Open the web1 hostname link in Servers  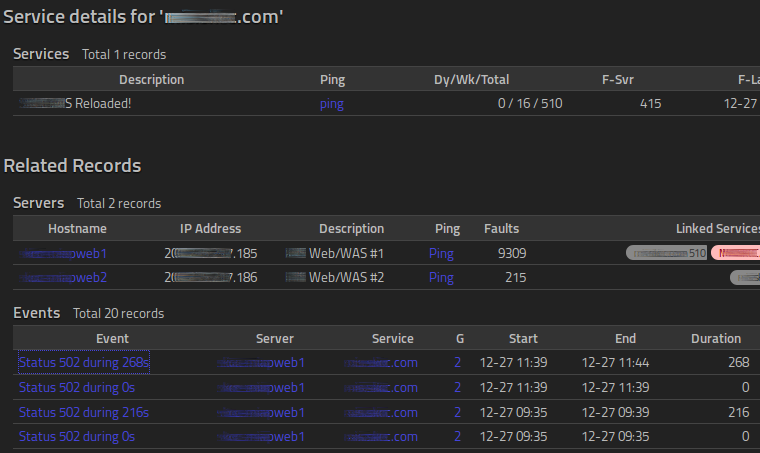point(64,253)
